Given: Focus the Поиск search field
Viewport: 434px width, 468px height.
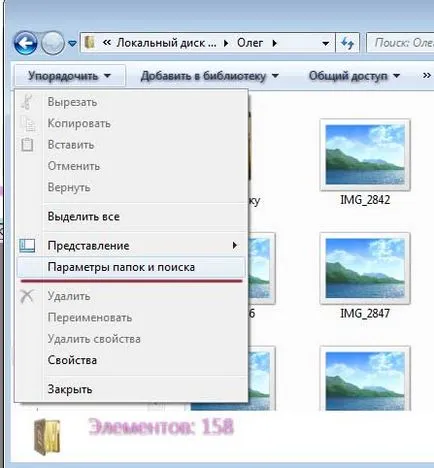Looking at the screenshot, I should [x=400, y=43].
